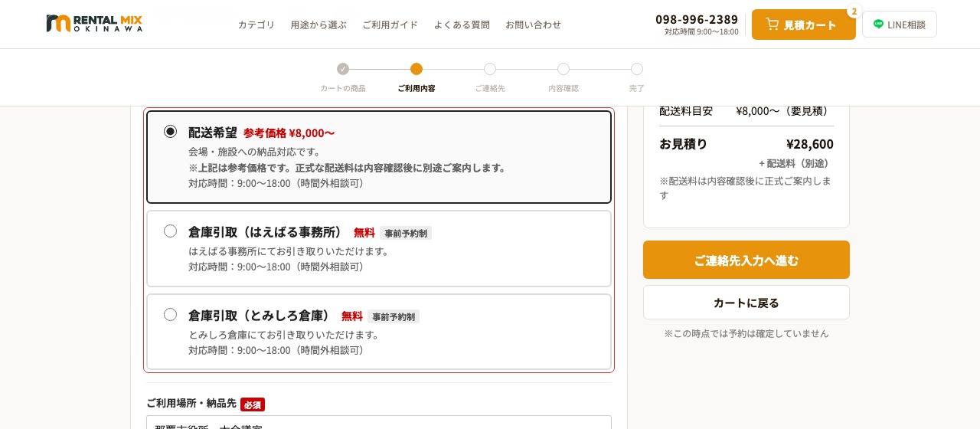Click 参考価格 ¥8,000〜 text
This screenshot has height=429, width=980.
point(289,133)
